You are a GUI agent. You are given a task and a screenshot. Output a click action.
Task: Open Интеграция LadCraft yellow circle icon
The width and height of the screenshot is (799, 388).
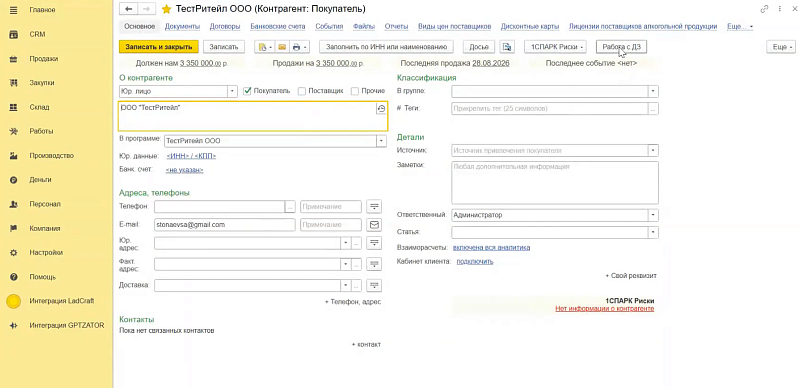click(14, 301)
